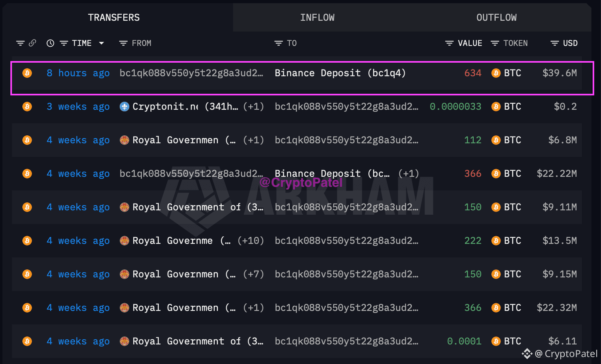
Task: Click the clock icon beside TIME
Action: [50, 43]
